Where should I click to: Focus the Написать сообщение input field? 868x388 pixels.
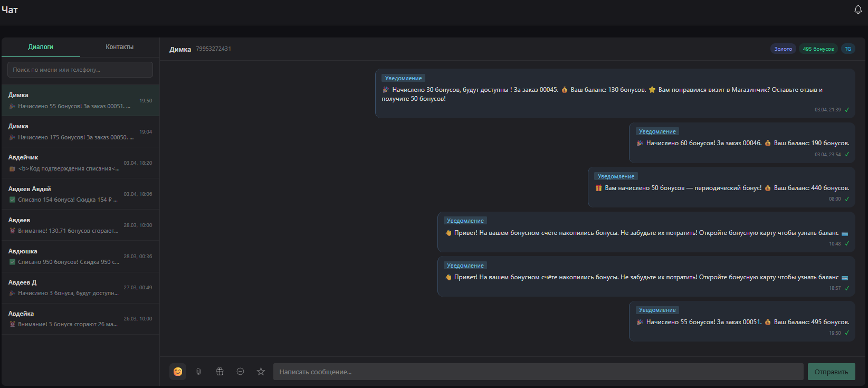tap(538, 372)
